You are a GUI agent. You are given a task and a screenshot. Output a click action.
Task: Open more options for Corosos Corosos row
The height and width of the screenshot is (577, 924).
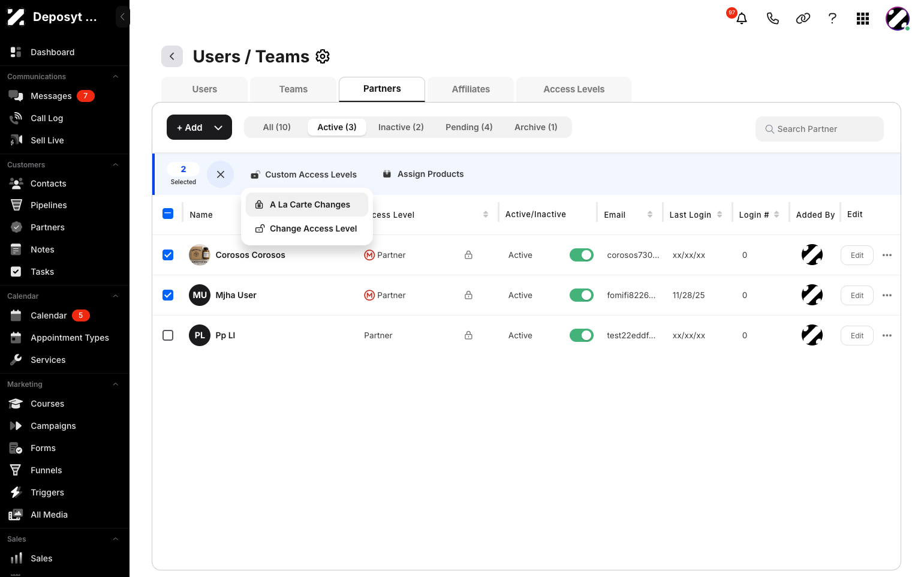[887, 255]
